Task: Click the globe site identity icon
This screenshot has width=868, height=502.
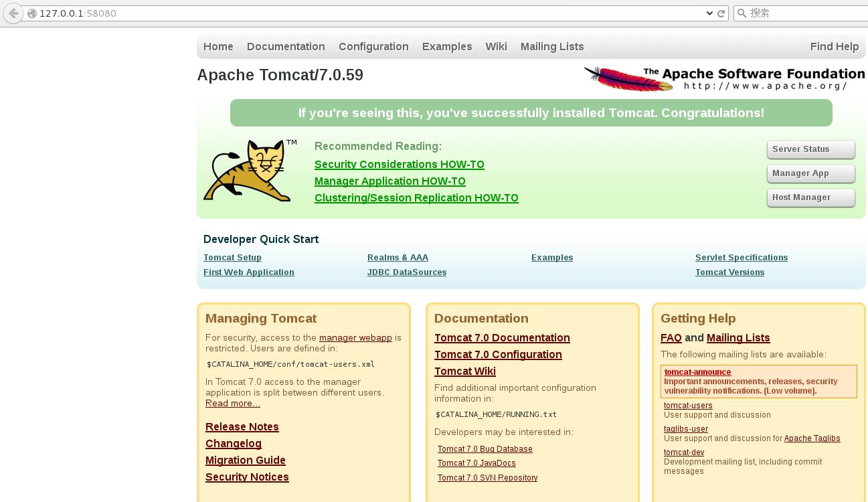Action: tap(31, 13)
